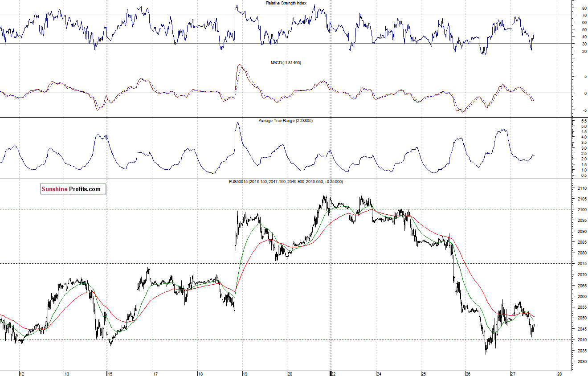Select the 2.5 label on ATR scale
The image size is (588, 376).
coord(583,154)
